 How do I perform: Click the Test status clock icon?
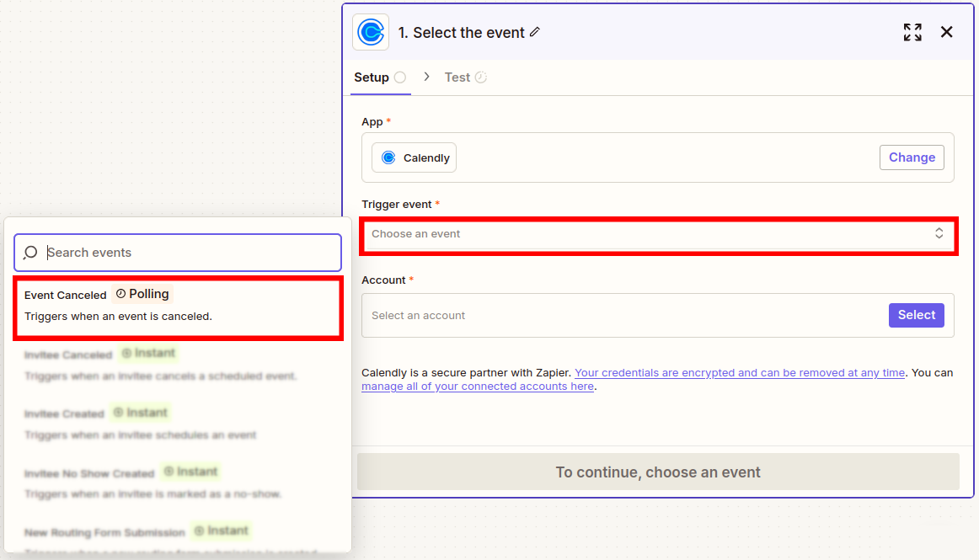[x=481, y=77]
